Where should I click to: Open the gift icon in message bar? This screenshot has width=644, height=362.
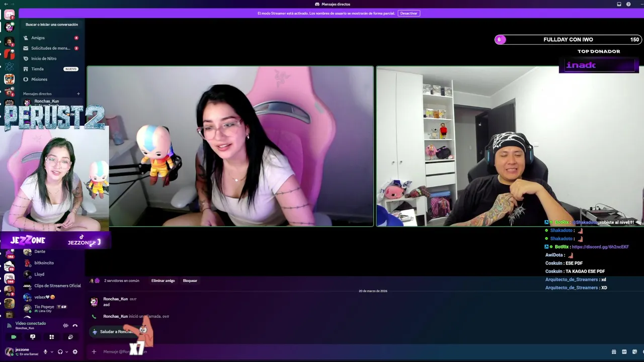[x=614, y=351]
